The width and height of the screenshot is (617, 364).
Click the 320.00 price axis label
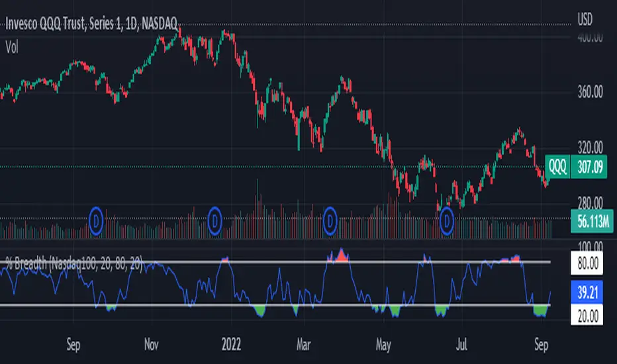(591, 148)
